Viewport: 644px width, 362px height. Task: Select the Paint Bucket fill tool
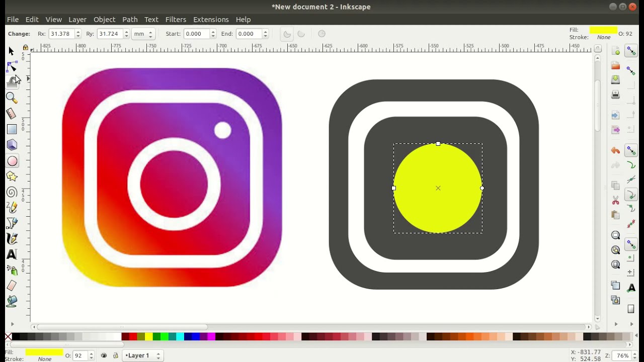pos(12,301)
